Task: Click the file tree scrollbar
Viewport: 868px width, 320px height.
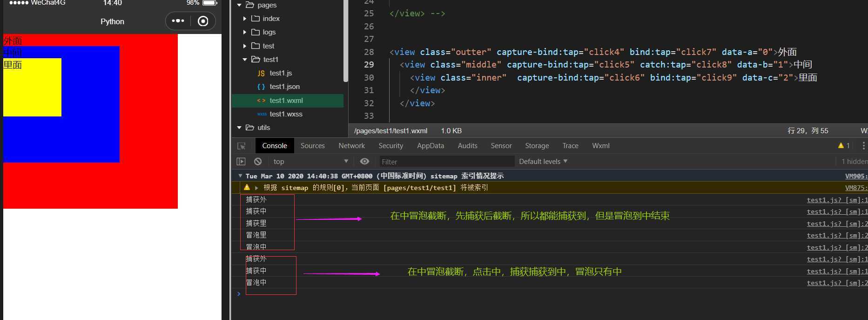Action: (x=346, y=41)
